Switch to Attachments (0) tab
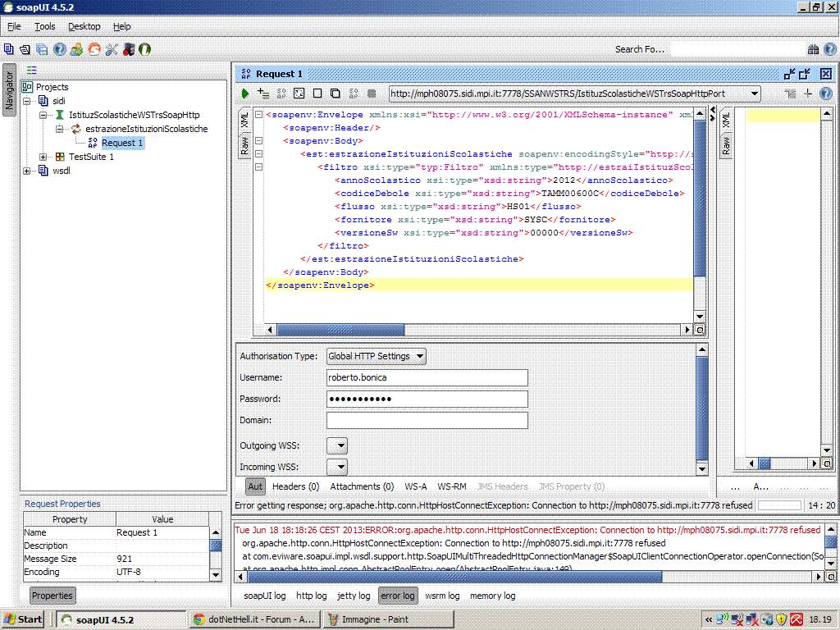 coord(362,486)
